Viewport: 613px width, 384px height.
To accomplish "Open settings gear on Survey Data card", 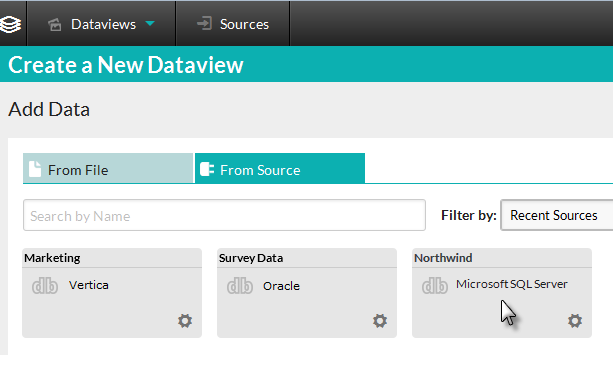I will (x=380, y=321).
